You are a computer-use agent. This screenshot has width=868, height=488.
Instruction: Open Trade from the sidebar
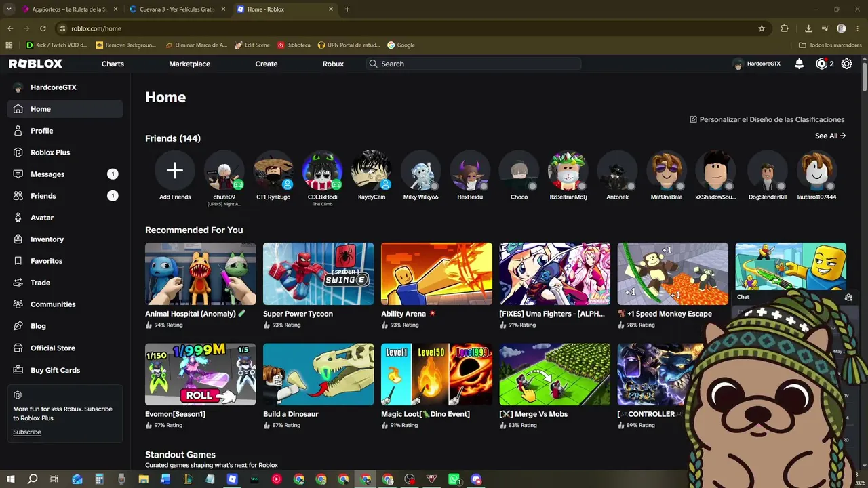point(65,283)
